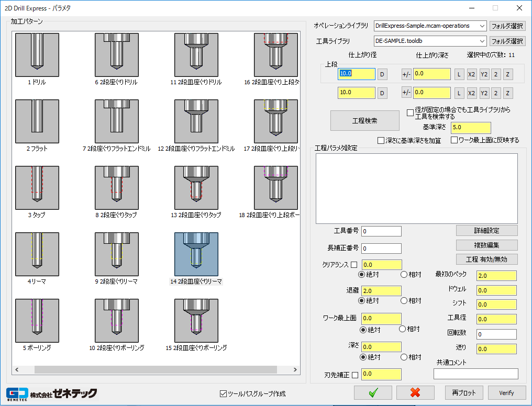Click the 共通コメント text field

(475, 374)
